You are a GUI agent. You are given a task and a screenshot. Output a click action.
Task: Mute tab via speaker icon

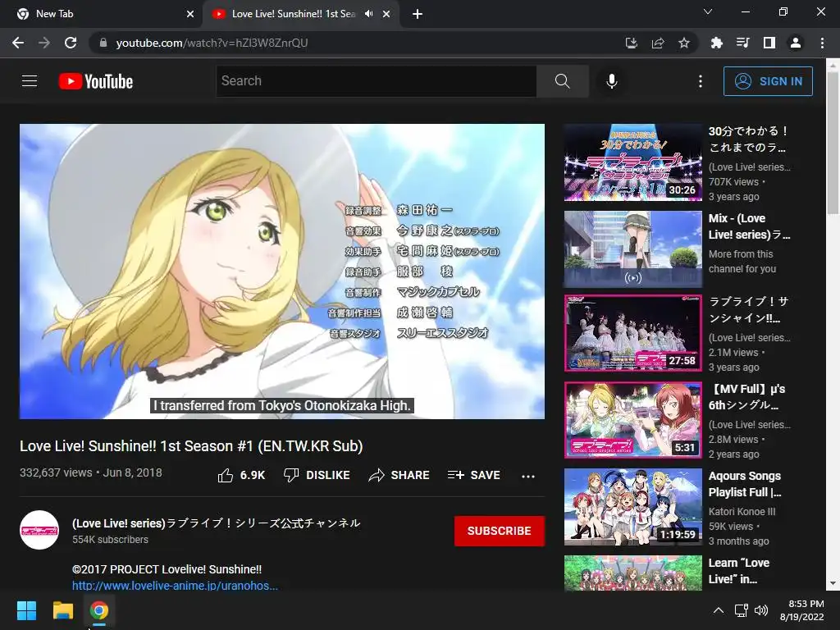point(368,14)
